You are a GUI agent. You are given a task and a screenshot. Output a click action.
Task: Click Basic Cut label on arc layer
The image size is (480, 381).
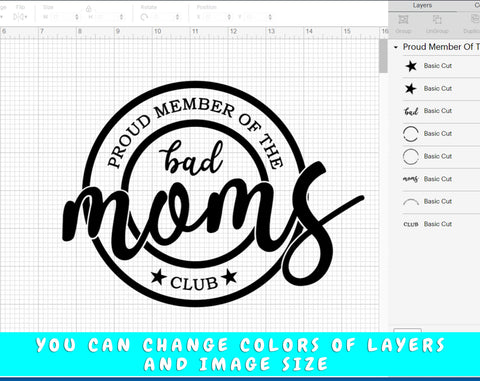438,201
